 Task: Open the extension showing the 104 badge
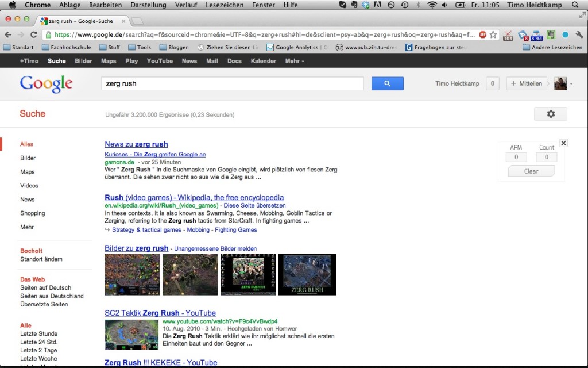(x=508, y=36)
